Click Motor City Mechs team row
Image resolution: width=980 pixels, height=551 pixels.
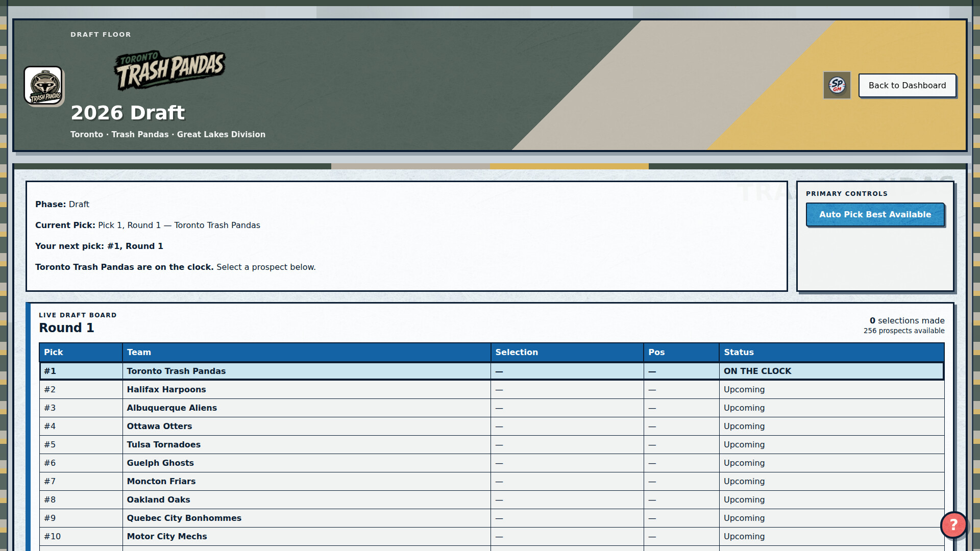(x=492, y=536)
